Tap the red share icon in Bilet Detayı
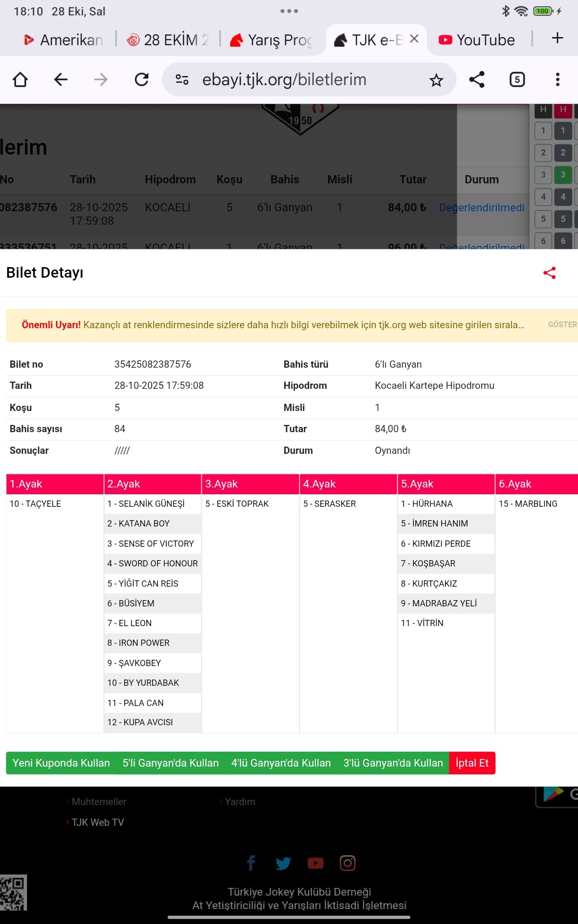Screen dimensions: 578x924 (549, 273)
